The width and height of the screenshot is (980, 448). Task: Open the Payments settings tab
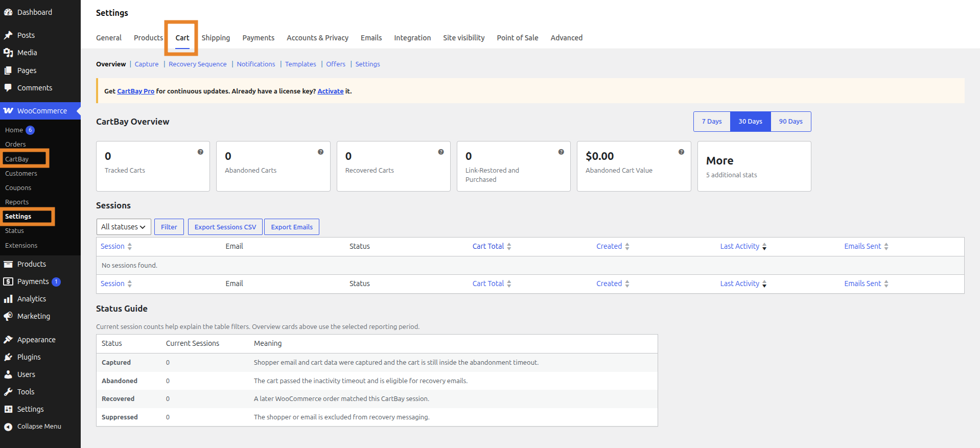pyautogui.click(x=259, y=38)
